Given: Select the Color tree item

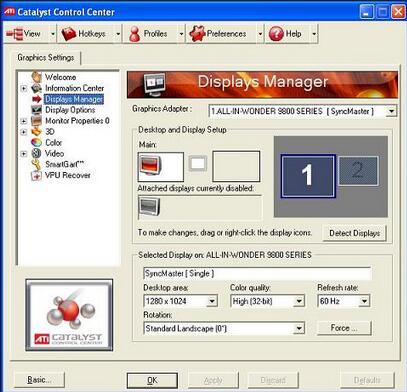Looking at the screenshot, I should click(x=53, y=143).
